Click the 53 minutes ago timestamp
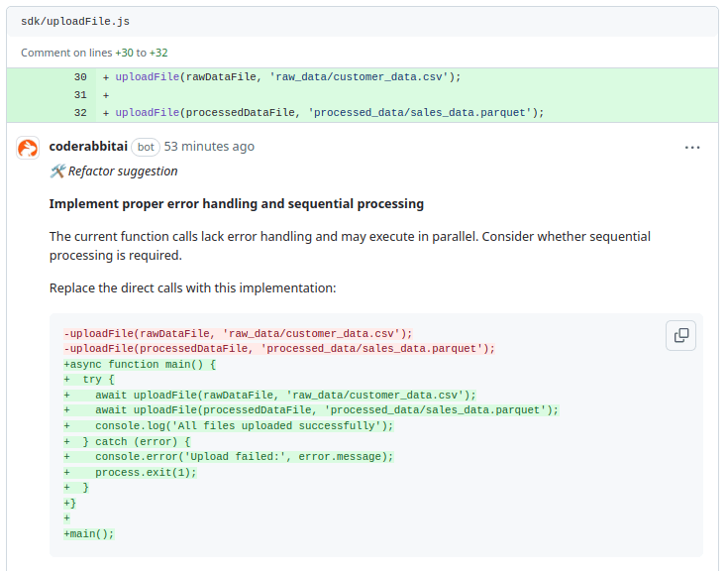 (x=209, y=147)
